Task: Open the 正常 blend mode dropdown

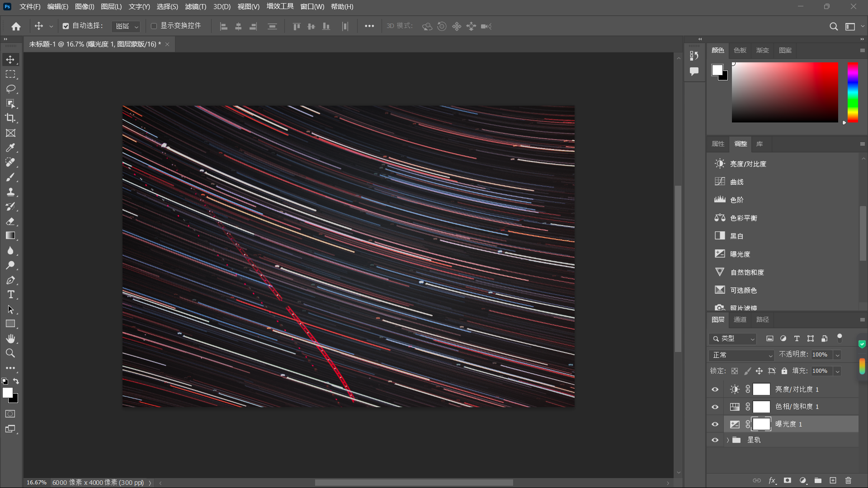Action: point(742,355)
